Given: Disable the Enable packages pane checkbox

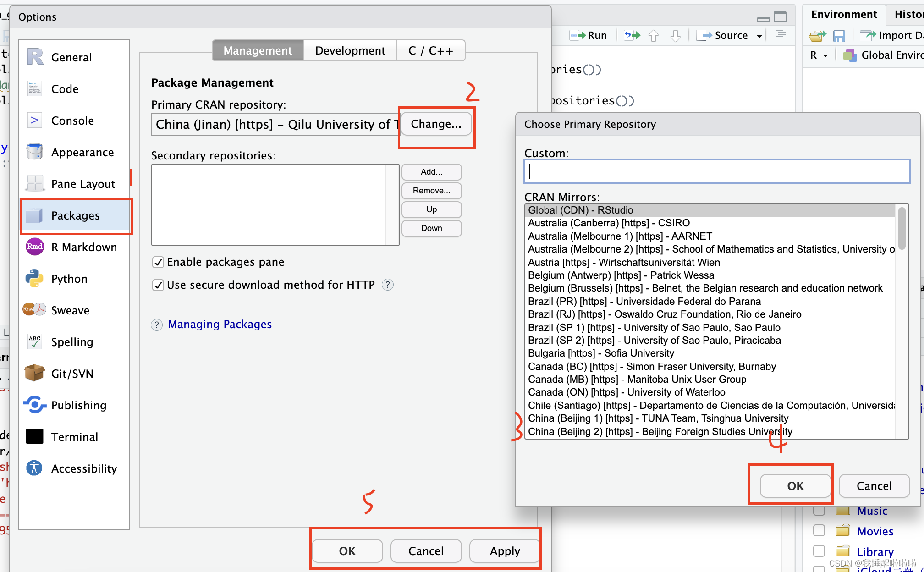Looking at the screenshot, I should tap(158, 262).
